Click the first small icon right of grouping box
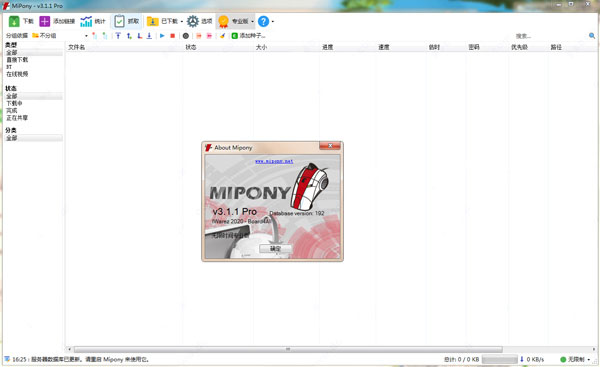 tap(95, 36)
